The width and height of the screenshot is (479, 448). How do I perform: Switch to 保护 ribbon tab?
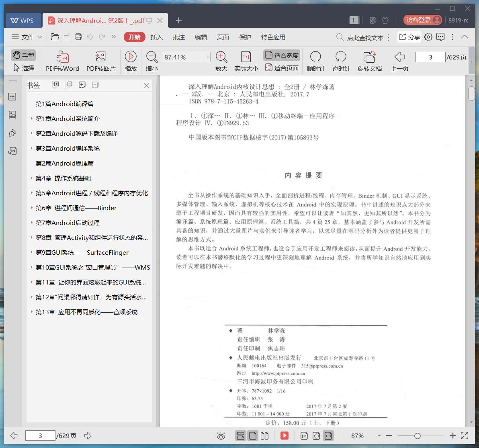(x=245, y=37)
